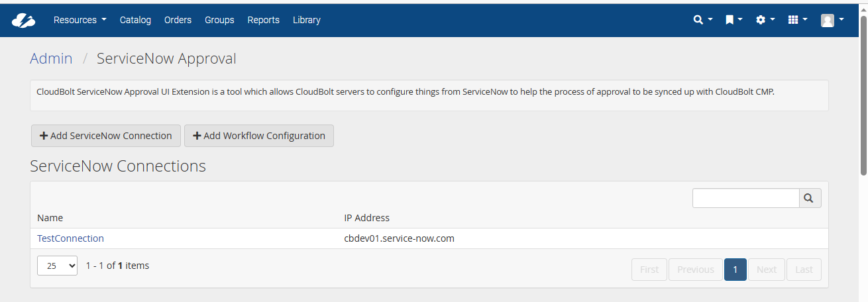Screen dimensions: 868x302
Task: Open the bookmarks icon menu
Action: 733,20
